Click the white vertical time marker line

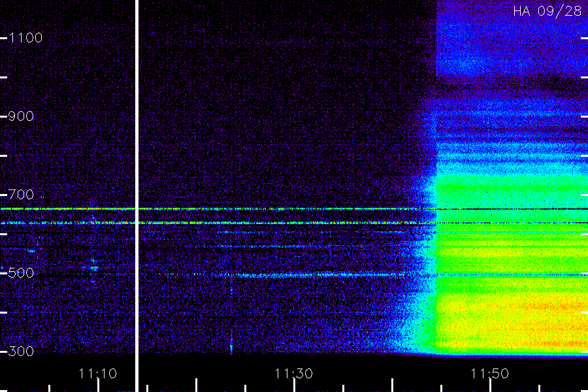(x=137, y=196)
